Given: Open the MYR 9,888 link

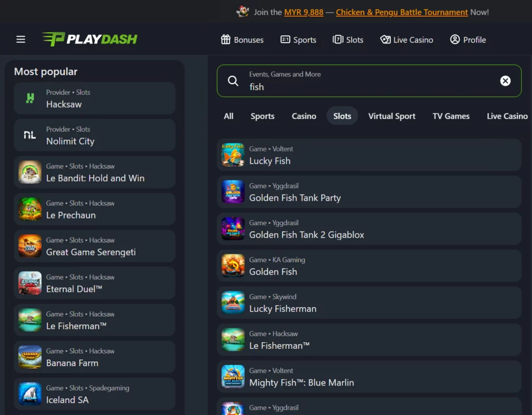Looking at the screenshot, I should 303,12.
